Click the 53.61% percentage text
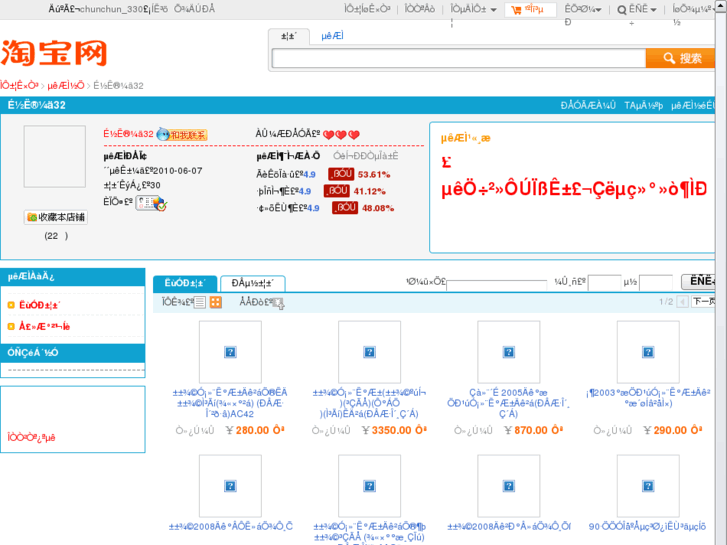Viewport: 727px width, 545px height. pos(374,174)
